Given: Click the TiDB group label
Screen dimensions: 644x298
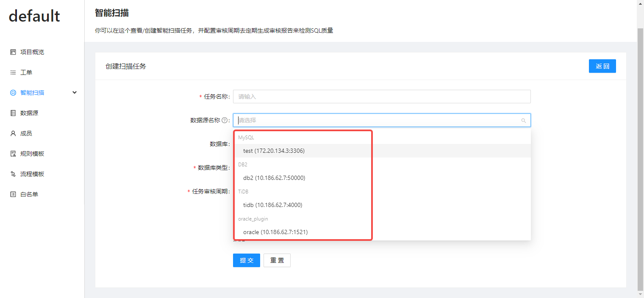Looking at the screenshot, I should coord(243,192).
